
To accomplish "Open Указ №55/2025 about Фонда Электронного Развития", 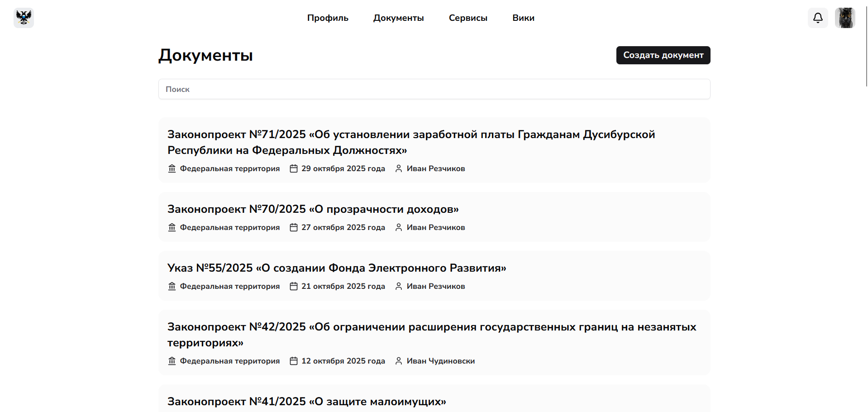I will click(336, 268).
